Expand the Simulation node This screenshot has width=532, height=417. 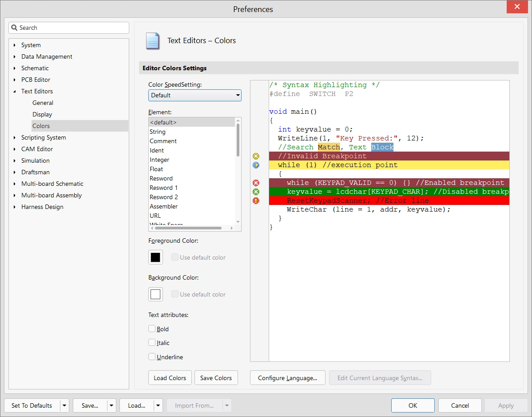14,160
